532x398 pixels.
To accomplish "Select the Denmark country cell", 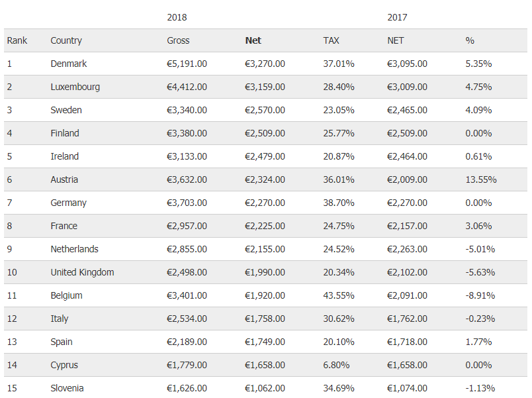I will pyautogui.click(x=69, y=64).
